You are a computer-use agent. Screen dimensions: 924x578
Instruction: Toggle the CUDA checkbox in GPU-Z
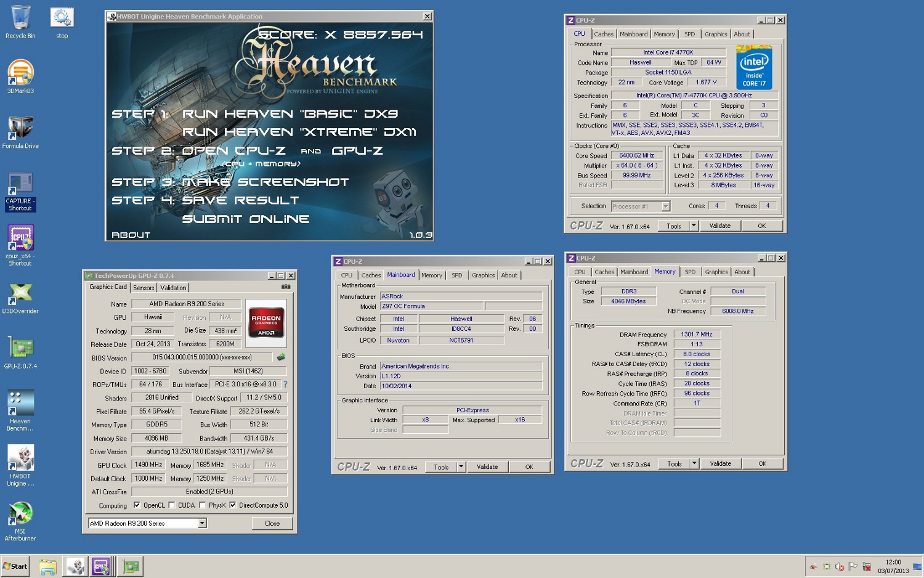pos(171,505)
